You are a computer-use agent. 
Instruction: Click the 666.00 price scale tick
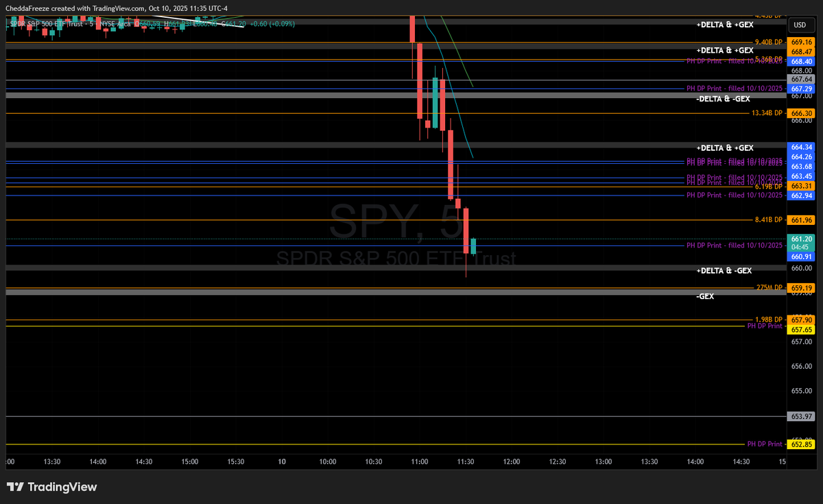pos(801,121)
